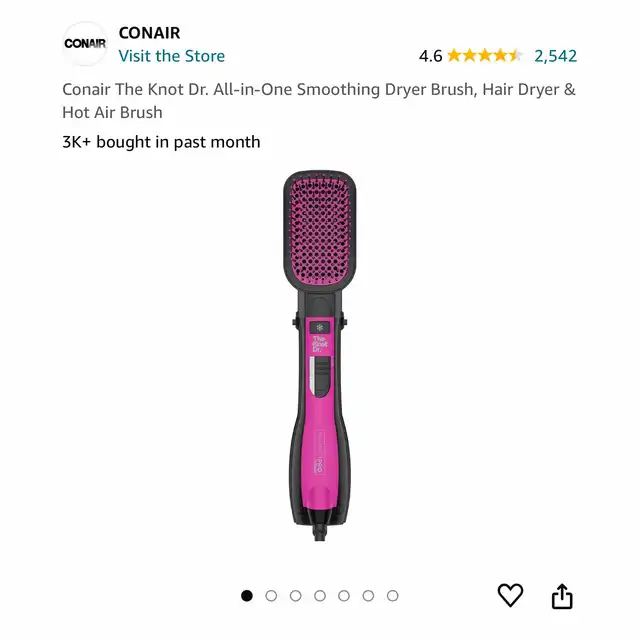Show the sixth carousel image dot
Screen dimensions: 640x640
(x=368, y=596)
